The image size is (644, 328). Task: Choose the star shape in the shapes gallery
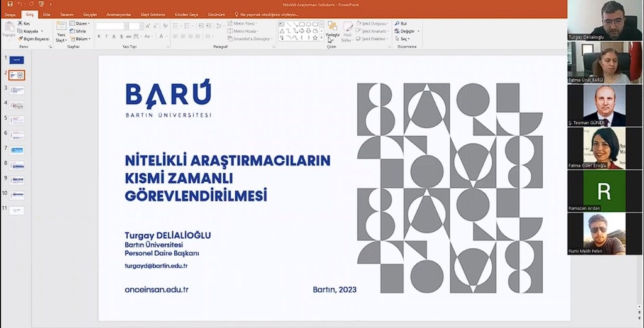tap(315, 38)
